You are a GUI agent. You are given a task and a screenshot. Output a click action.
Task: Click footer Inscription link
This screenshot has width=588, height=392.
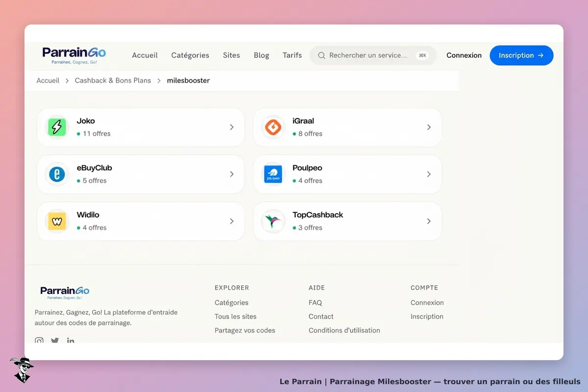pyautogui.click(x=427, y=317)
